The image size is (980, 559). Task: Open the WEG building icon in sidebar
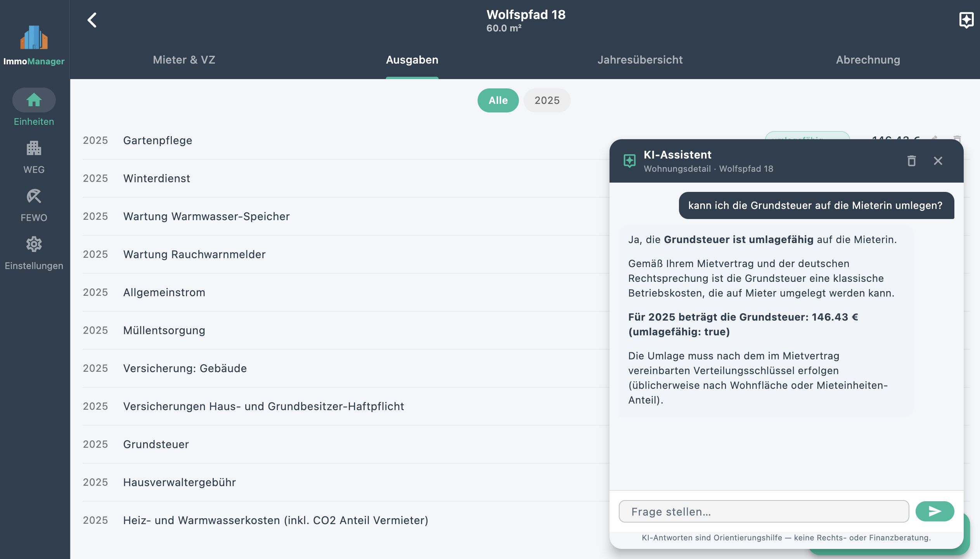34,148
